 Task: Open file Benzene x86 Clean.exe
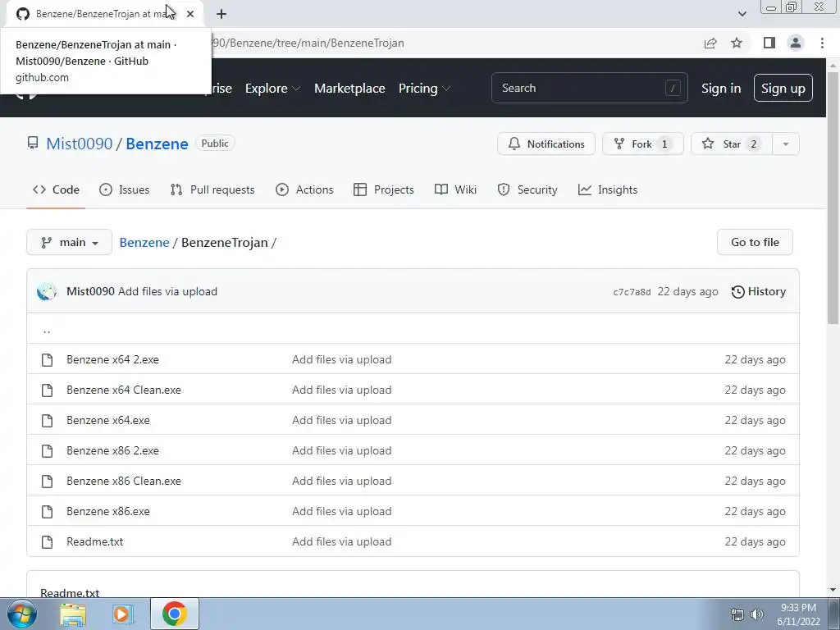pyautogui.click(x=124, y=481)
